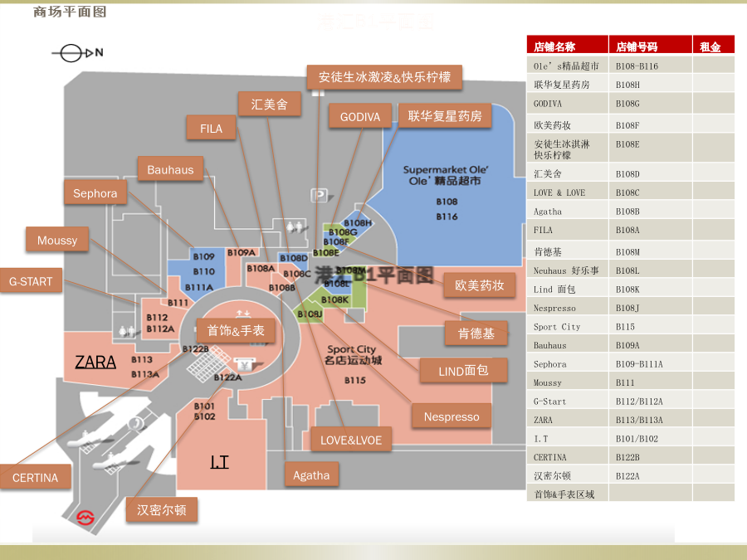Click the CERTINA callout label
The height and width of the screenshot is (560, 747).
35,477
